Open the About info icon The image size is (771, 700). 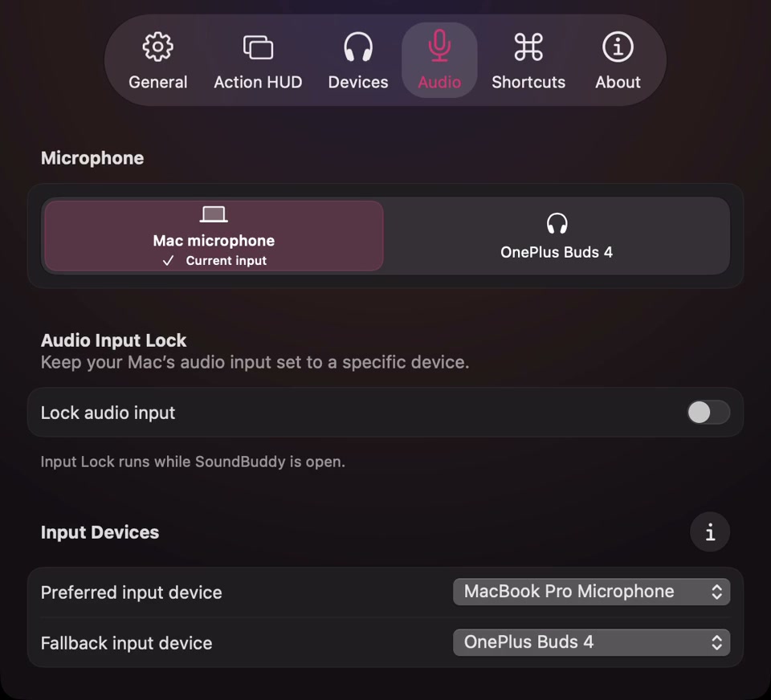pyautogui.click(x=618, y=47)
